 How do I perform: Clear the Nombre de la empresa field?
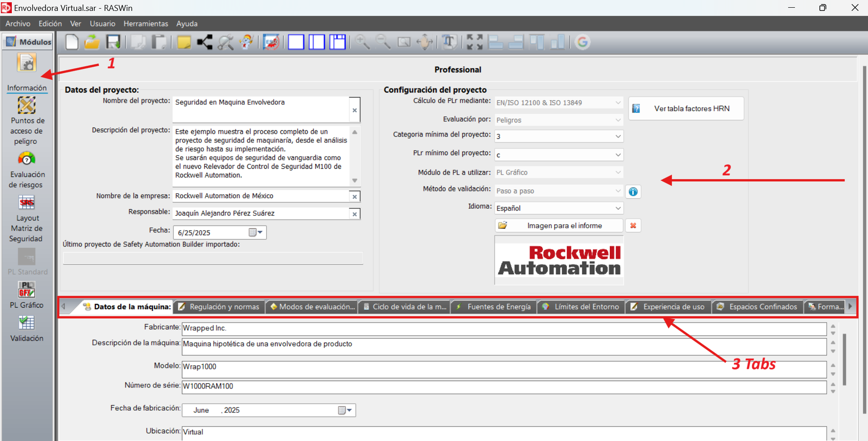point(355,196)
